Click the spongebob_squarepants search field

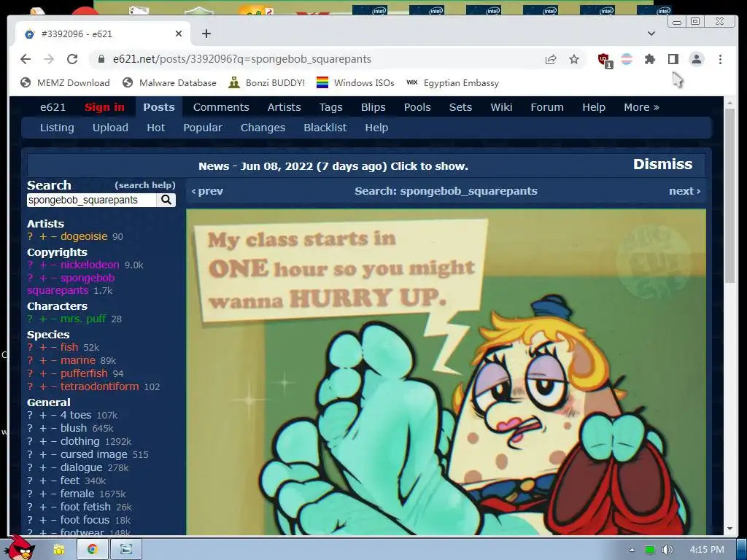(91, 200)
